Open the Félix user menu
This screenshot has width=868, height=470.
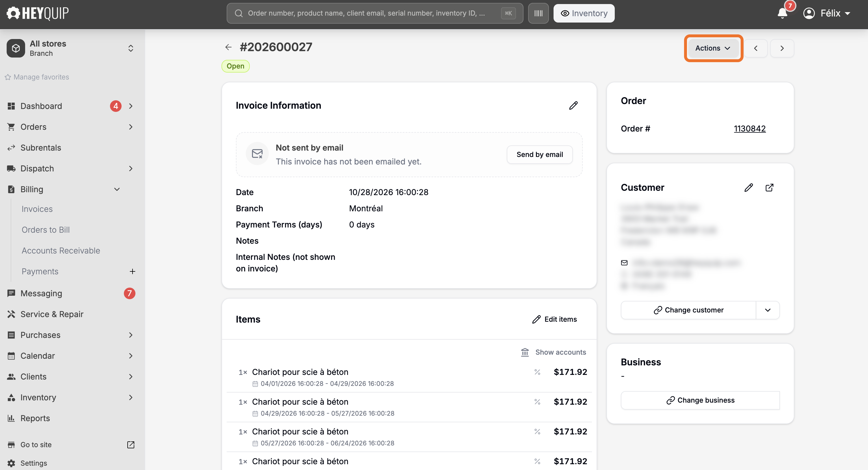tap(827, 13)
